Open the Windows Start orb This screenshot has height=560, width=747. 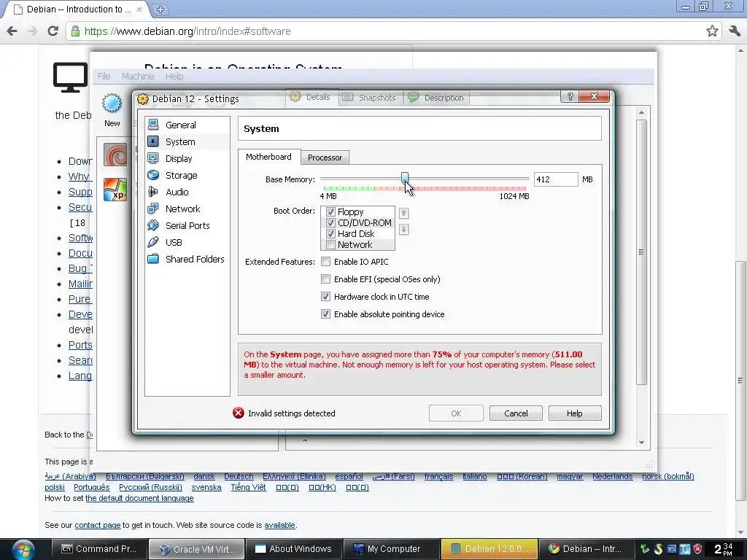pyautogui.click(x=23, y=550)
